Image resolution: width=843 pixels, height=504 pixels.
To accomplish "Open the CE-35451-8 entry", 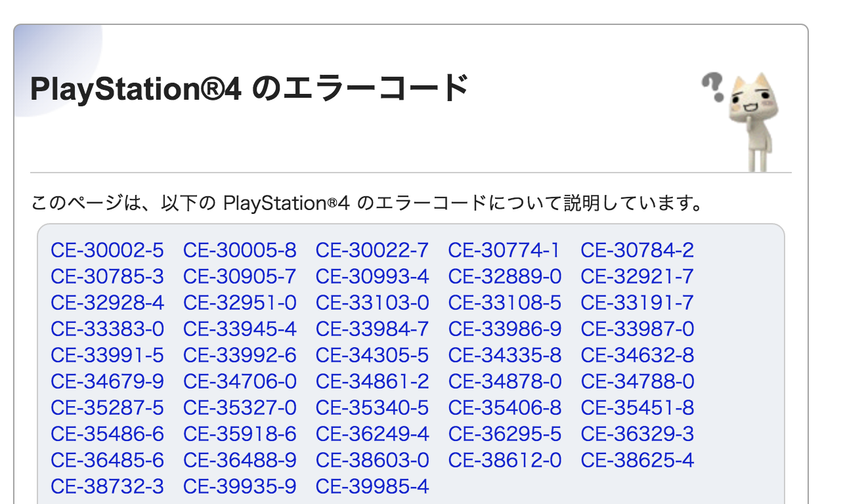I will point(638,408).
